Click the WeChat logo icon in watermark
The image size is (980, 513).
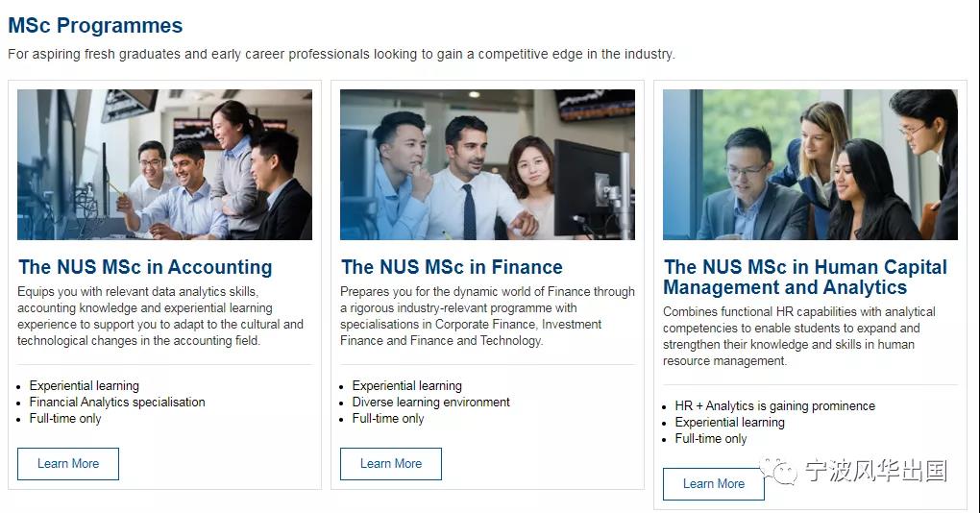pos(778,471)
